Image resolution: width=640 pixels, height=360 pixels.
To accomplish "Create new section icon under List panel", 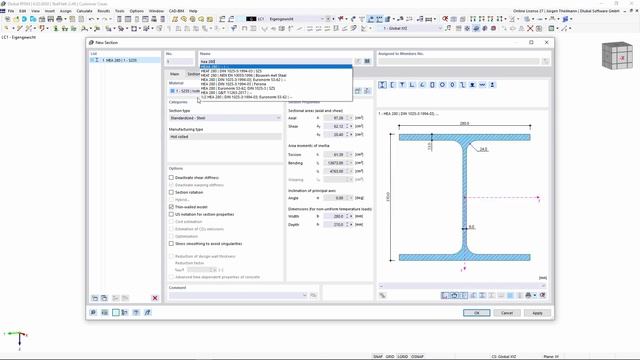I will point(95,298).
